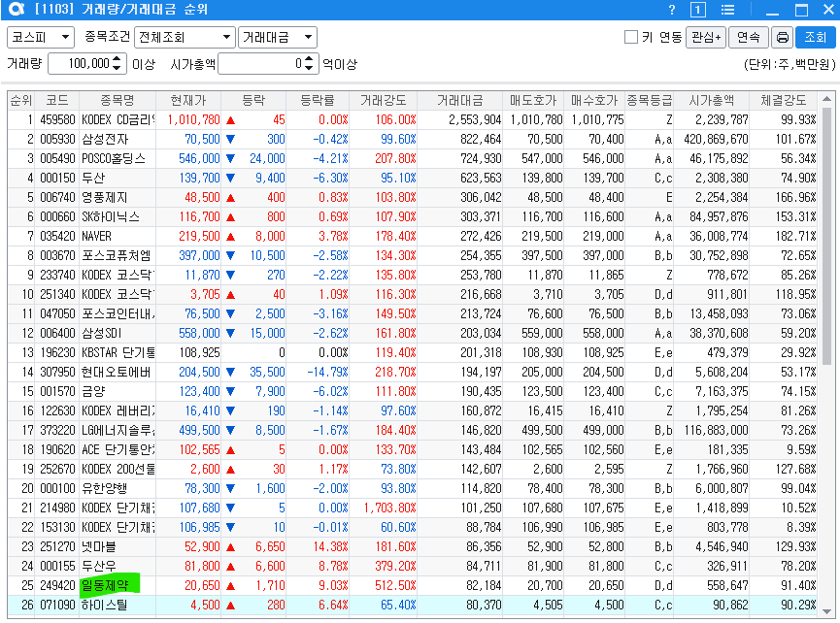Click the screen number 1 icon
Screen dimensions: 840x623
tap(697, 10)
